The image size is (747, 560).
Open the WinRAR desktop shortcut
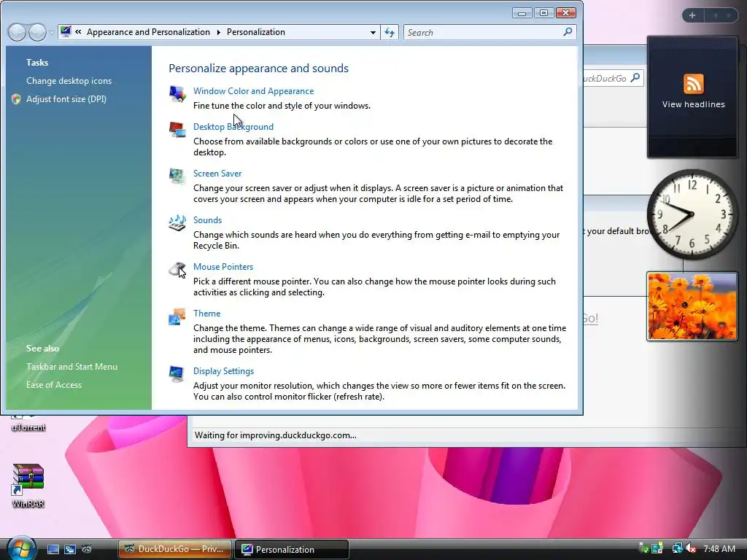coord(28,485)
